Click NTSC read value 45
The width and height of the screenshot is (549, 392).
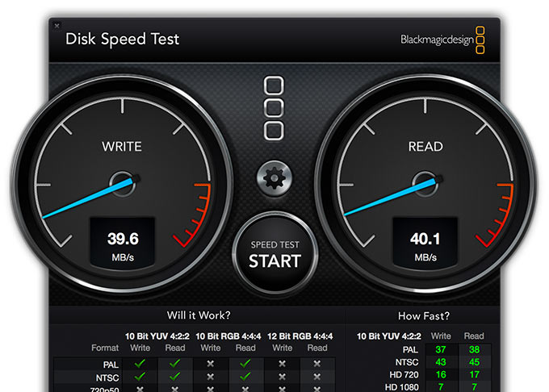(474, 362)
